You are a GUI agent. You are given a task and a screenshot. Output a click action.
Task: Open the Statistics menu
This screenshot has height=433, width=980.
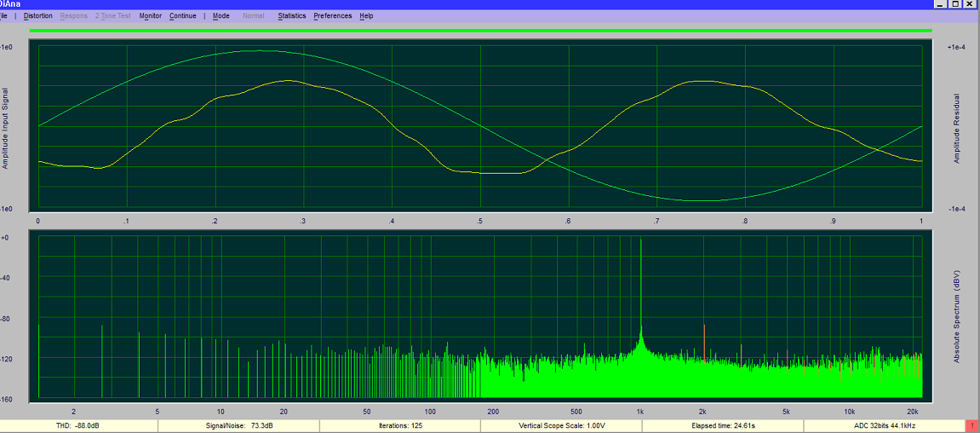pos(292,15)
